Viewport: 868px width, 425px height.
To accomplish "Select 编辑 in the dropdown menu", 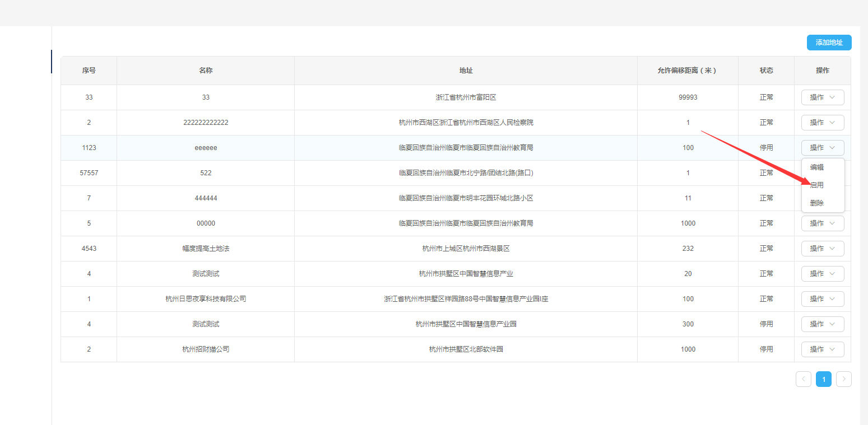I will coord(817,167).
